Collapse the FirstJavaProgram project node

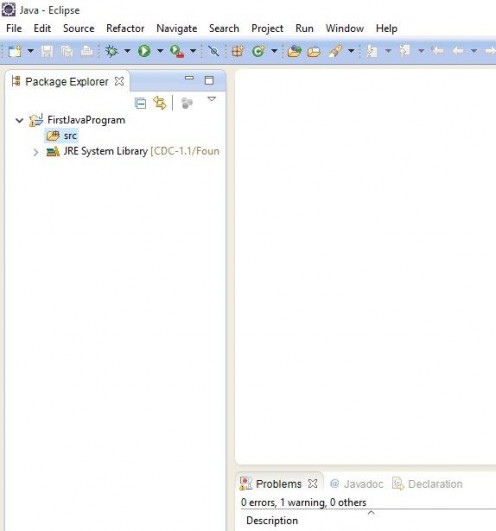19,120
